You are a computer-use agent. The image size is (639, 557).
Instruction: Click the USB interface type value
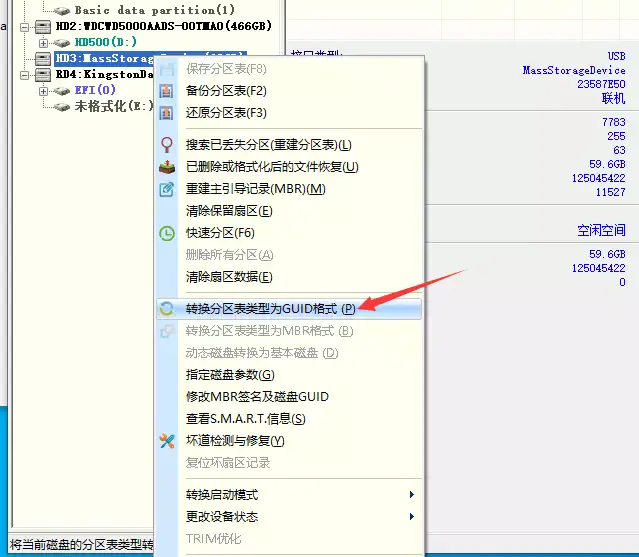click(616, 56)
